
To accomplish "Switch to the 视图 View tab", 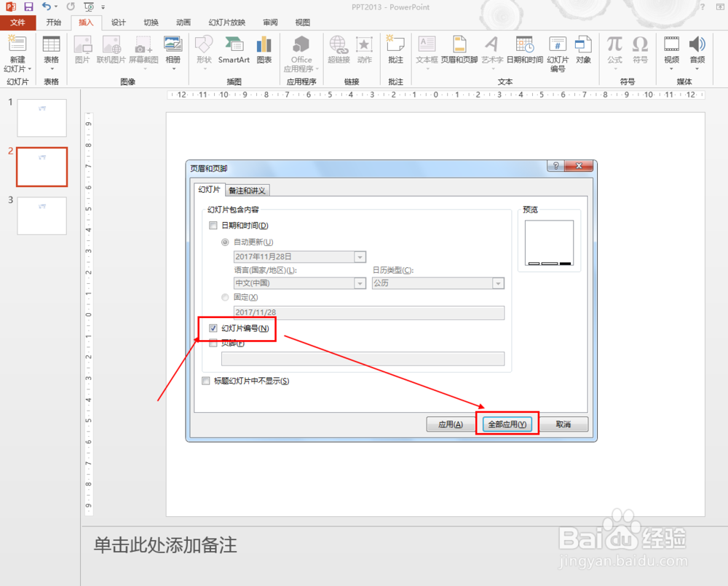I will click(303, 23).
